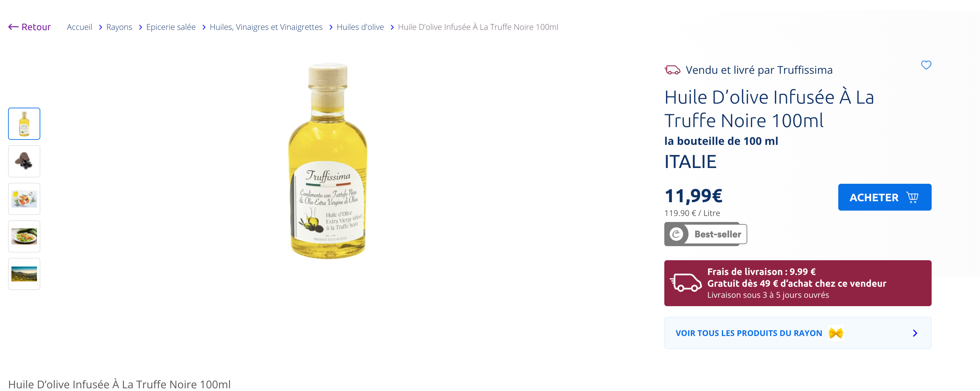980x391 pixels.
Task: Select the bottle thumbnail image
Action: point(24,123)
